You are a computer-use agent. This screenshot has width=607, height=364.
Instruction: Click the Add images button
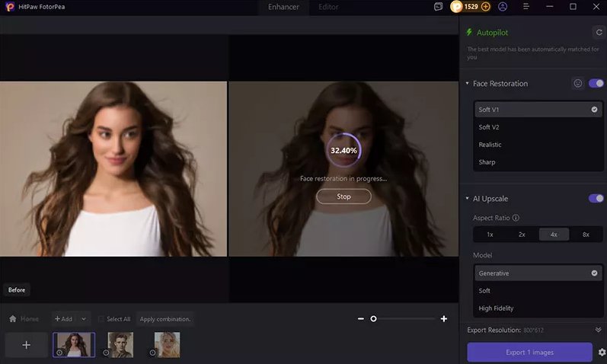[63, 319]
